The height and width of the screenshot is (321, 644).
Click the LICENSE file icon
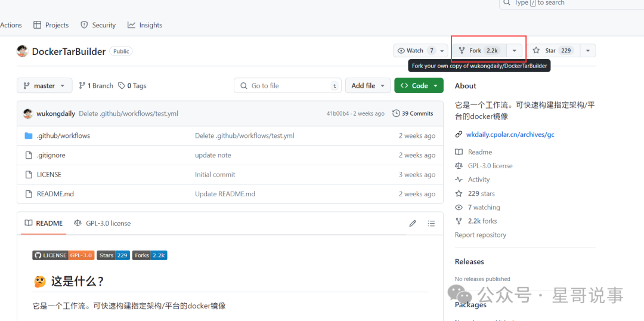[29, 174]
